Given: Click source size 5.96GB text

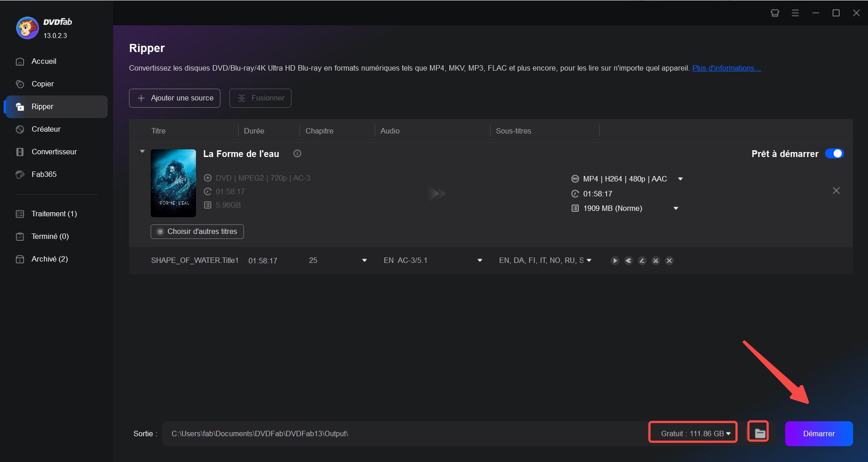Looking at the screenshot, I should point(228,205).
